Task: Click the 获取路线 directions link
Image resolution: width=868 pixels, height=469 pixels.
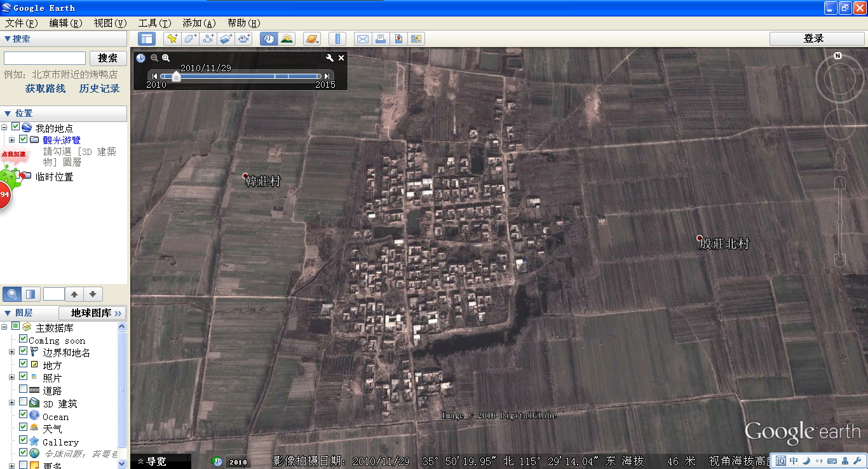Action: [45, 88]
